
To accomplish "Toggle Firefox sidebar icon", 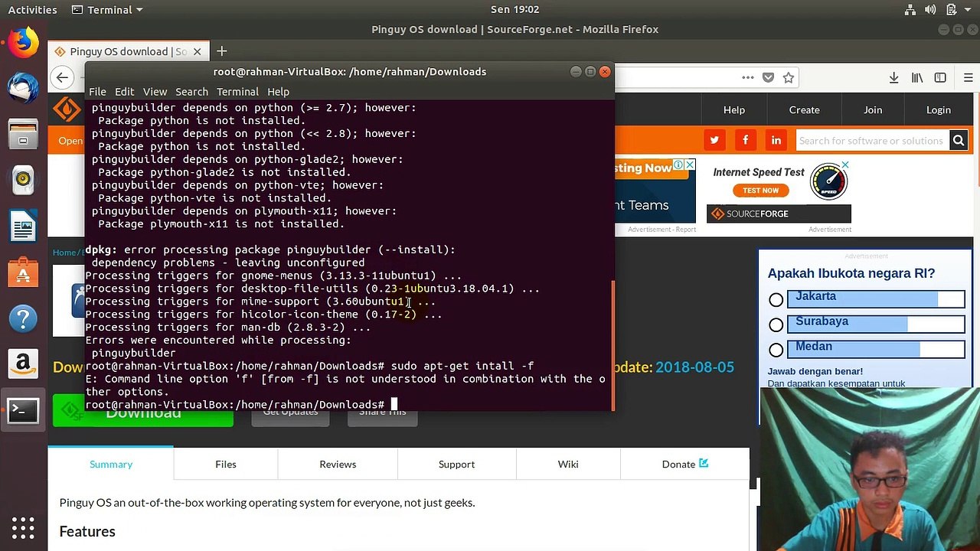I will (x=940, y=77).
